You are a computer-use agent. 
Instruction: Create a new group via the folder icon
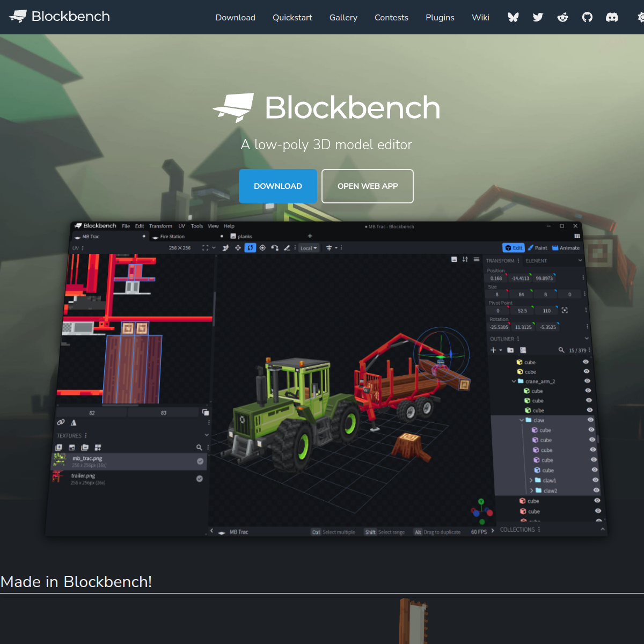(510, 350)
